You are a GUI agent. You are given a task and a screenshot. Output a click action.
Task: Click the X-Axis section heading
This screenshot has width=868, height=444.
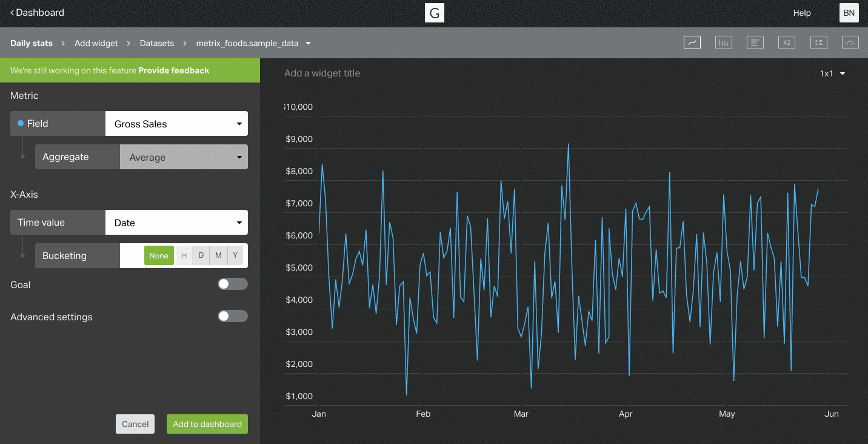click(24, 194)
